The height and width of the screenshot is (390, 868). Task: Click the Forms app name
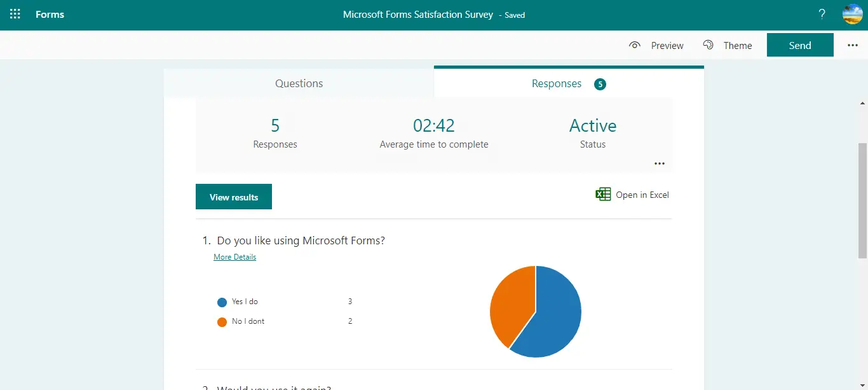pos(50,14)
